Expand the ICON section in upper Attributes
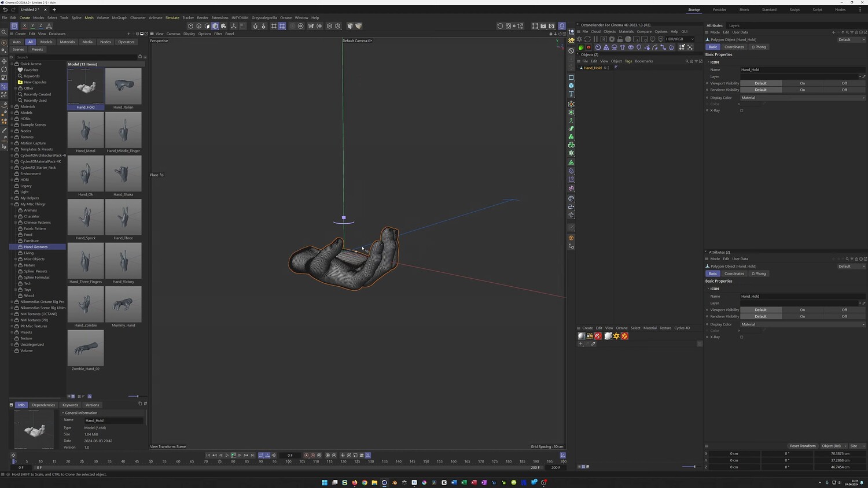This screenshot has height=488, width=868. point(708,62)
